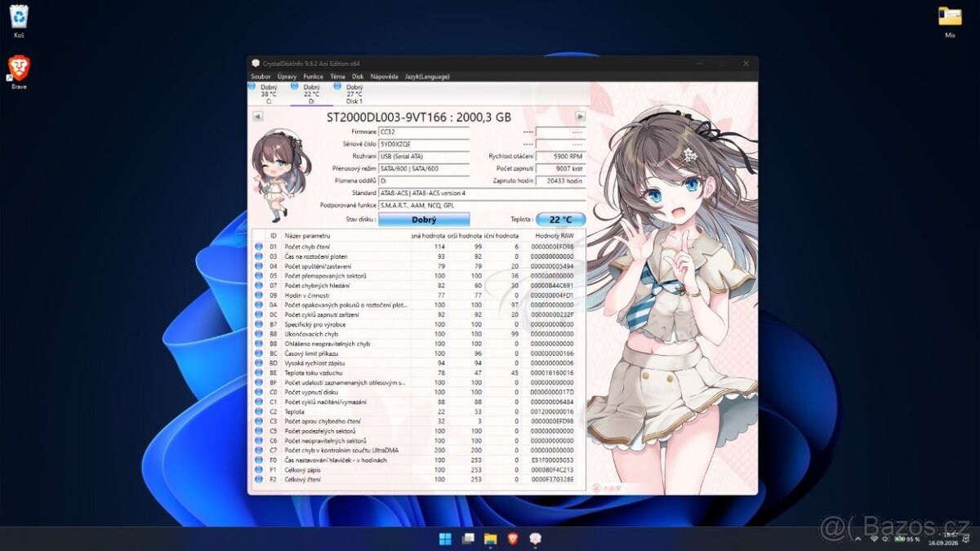Image resolution: width=980 pixels, height=551 pixels.
Task: Click the Windows Start button in taskbar
Action: click(445, 539)
